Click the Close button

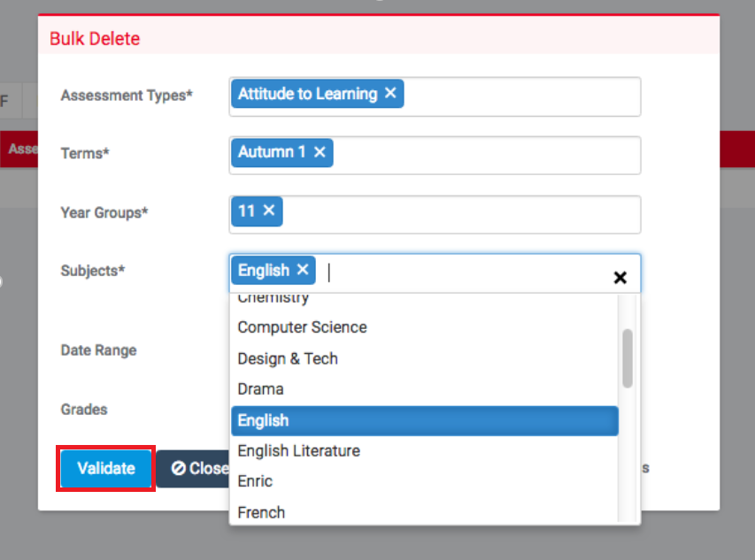(x=193, y=469)
